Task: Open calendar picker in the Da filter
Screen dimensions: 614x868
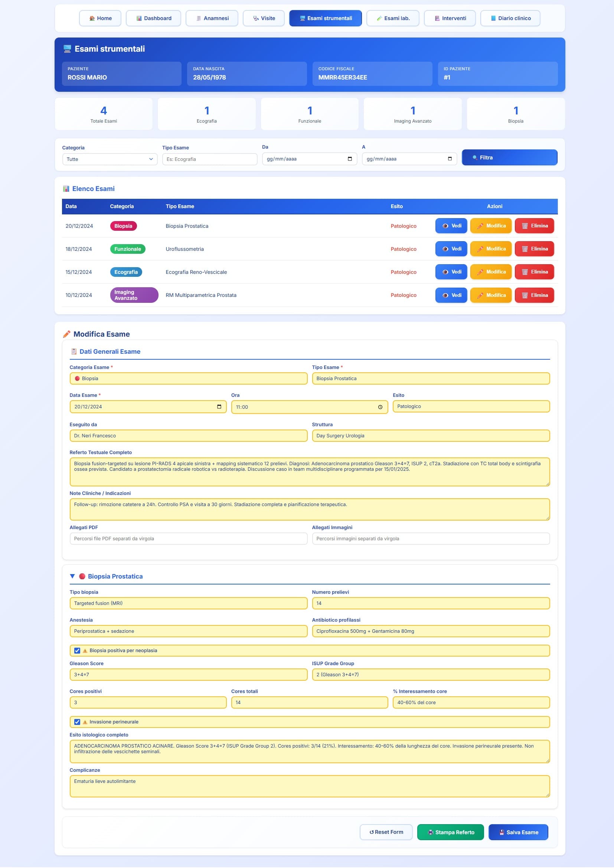Action: coord(350,159)
